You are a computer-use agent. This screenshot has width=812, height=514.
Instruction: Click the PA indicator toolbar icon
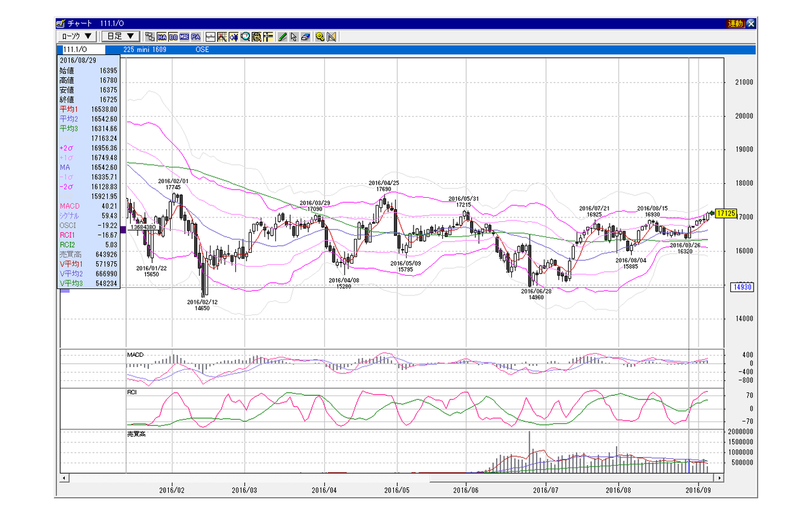click(196, 37)
